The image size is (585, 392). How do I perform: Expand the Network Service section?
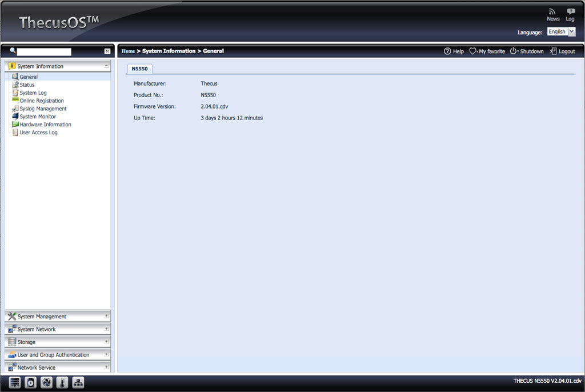pos(106,367)
